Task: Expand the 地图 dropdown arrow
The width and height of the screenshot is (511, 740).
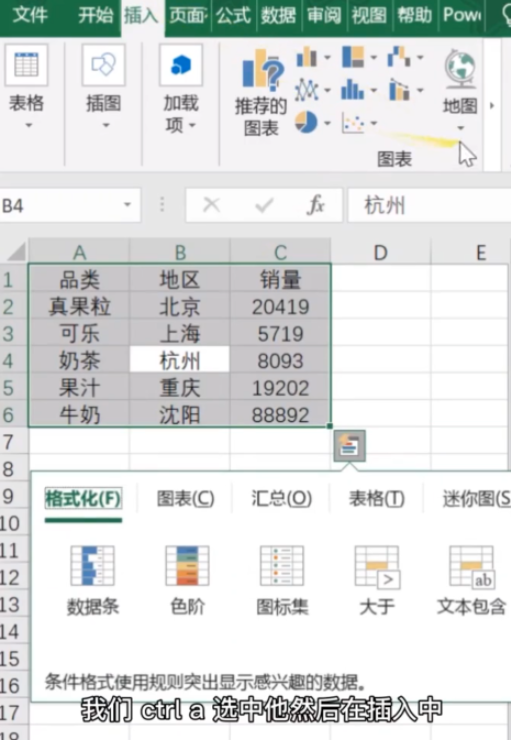Action: [461, 128]
